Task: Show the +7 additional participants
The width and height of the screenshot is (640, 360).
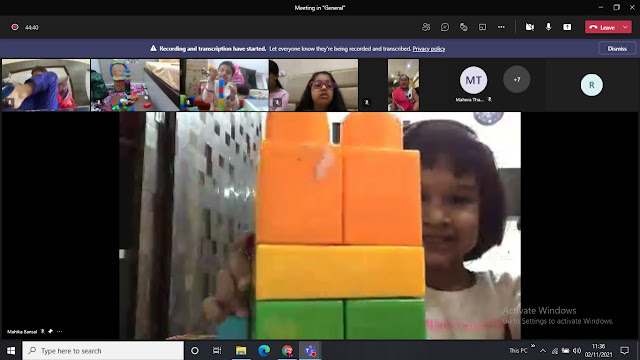Action: (x=517, y=80)
